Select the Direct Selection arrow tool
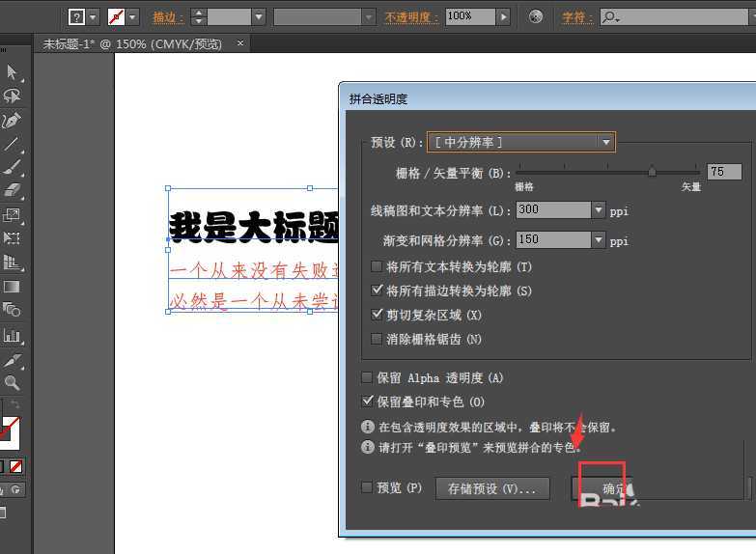The image size is (756, 554). coord(12,72)
